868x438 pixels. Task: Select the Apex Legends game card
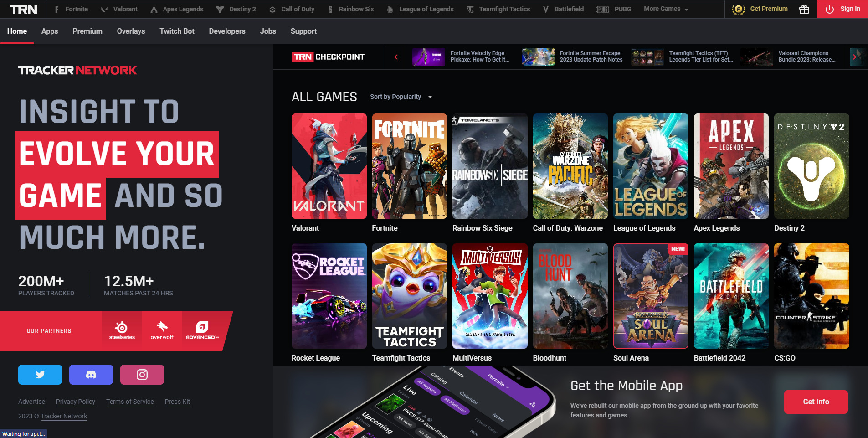coord(731,173)
